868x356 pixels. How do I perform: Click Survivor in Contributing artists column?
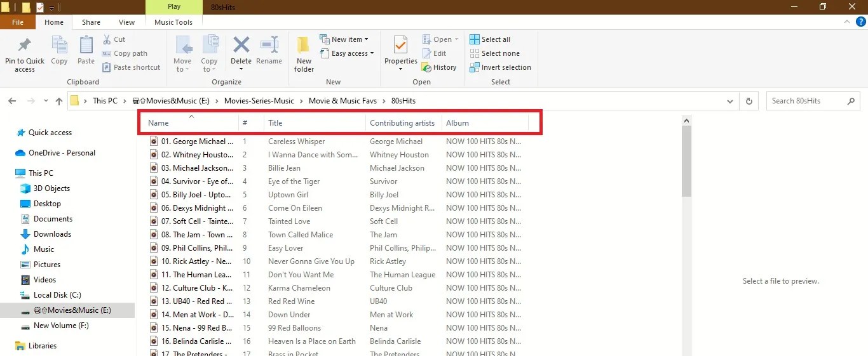(x=384, y=181)
